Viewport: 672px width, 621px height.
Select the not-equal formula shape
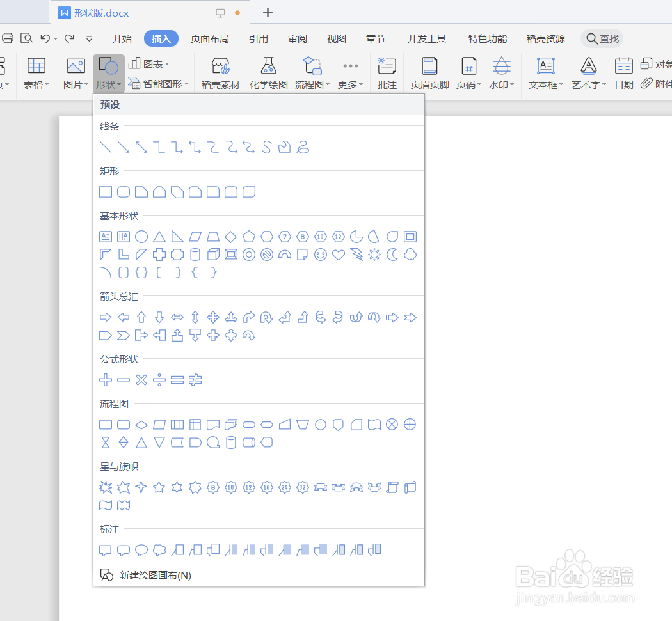click(x=195, y=380)
